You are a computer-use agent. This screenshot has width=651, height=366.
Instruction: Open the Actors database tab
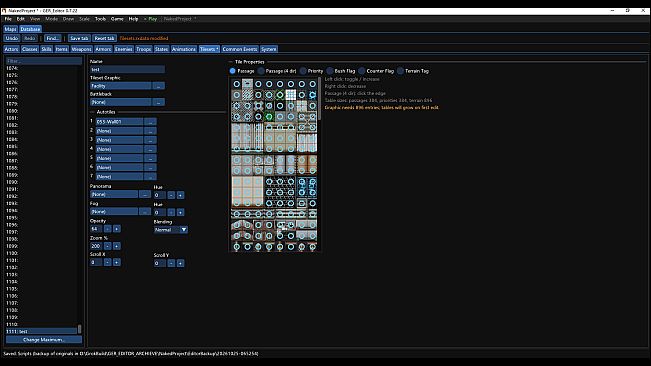(x=11, y=49)
